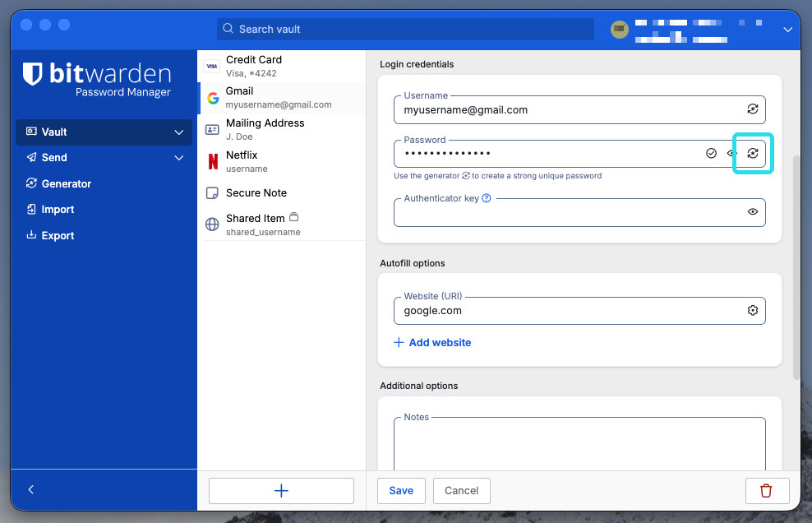Reveal the Authenticator key with the eye icon
The image size is (812, 523).
(752, 211)
